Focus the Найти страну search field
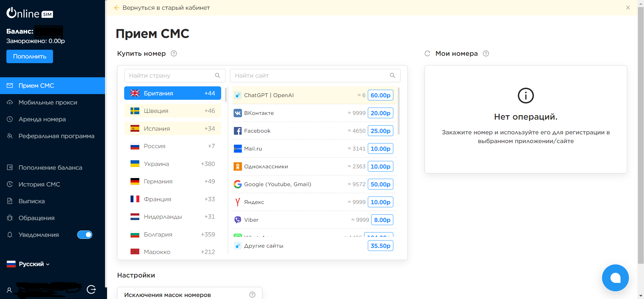The height and width of the screenshot is (299, 644). tap(174, 76)
